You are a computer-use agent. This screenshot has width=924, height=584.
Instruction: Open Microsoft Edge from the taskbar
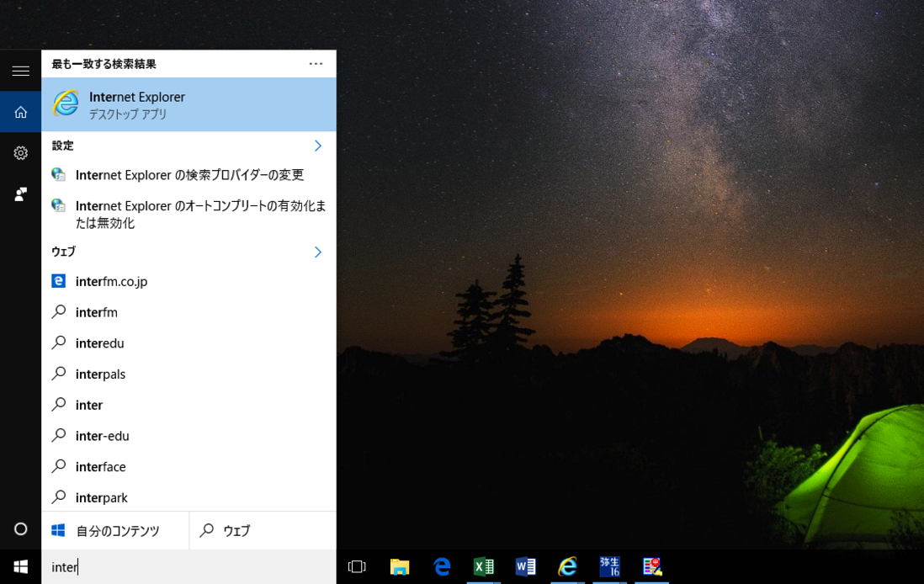[x=442, y=567]
